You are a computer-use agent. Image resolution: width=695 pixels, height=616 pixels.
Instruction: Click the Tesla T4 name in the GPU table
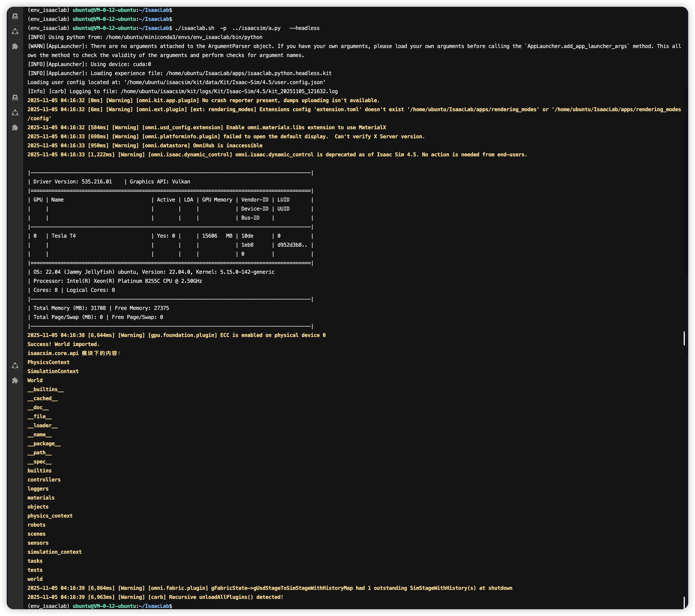tap(64, 236)
